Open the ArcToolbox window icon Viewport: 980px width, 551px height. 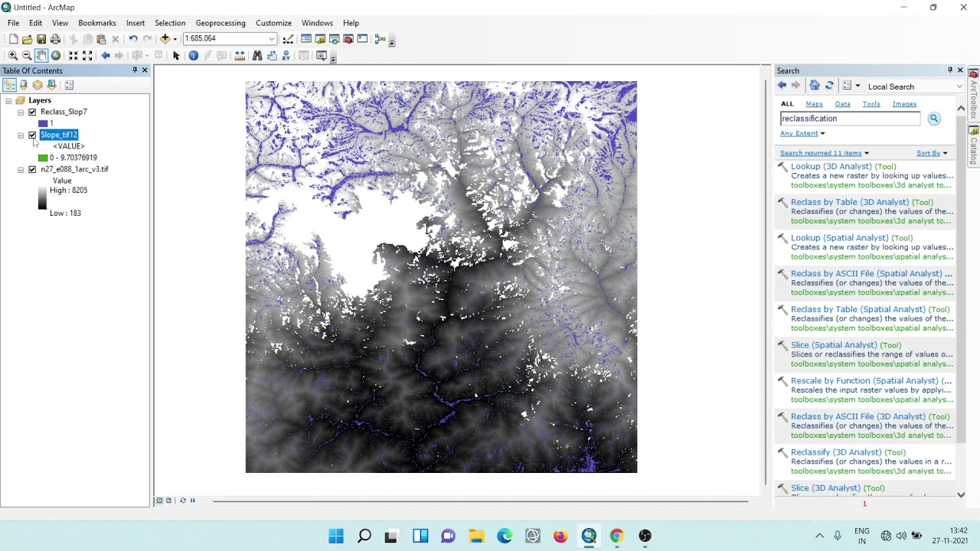pos(348,39)
